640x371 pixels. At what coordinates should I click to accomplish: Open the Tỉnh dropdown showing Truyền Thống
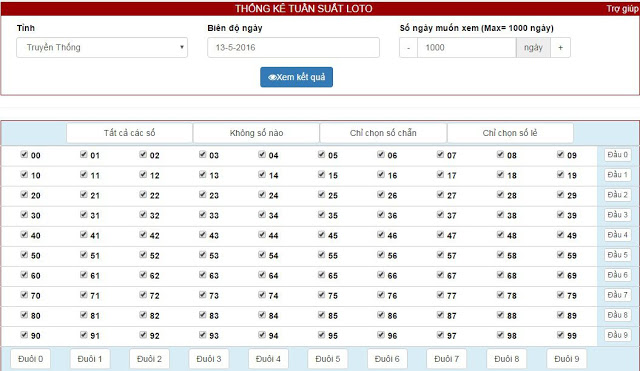102,47
